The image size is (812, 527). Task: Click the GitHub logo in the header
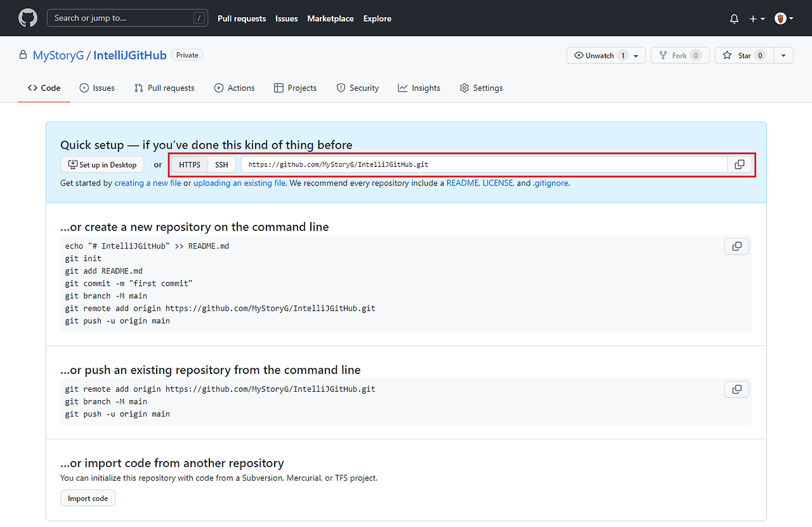click(27, 18)
